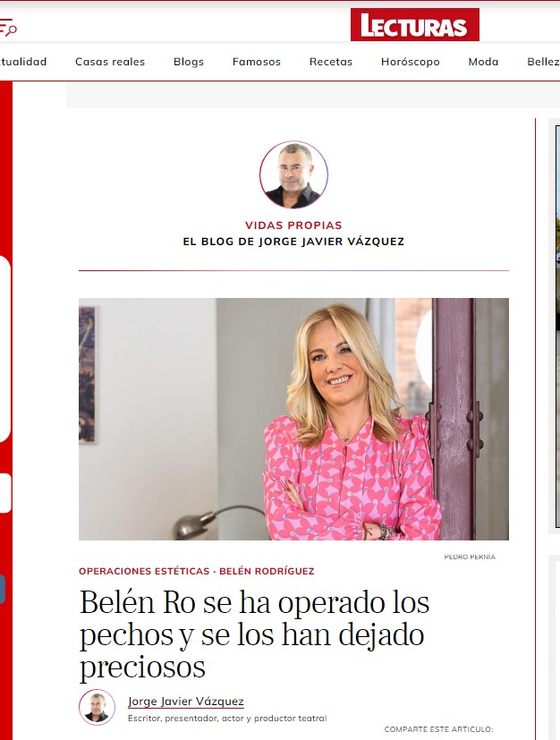Click the Lecturas logo
Screen dimensions: 560x740
click(x=415, y=24)
